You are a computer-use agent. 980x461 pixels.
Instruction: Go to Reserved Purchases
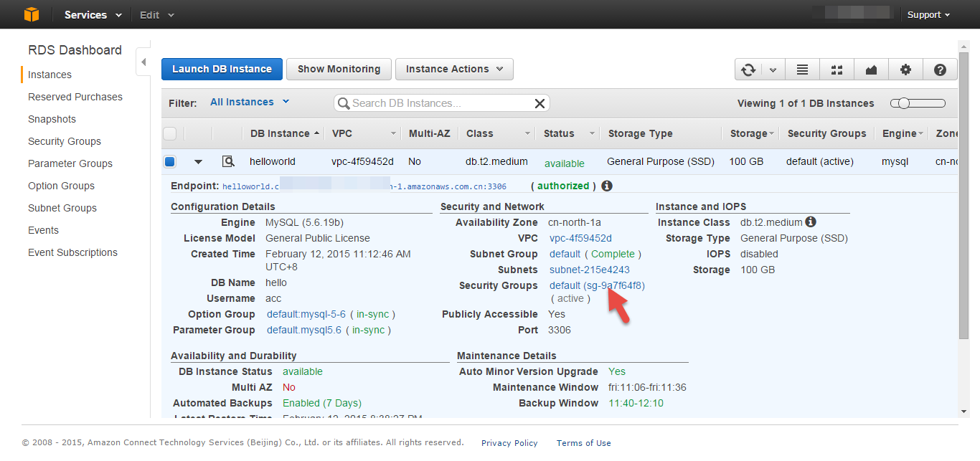click(75, 97)
